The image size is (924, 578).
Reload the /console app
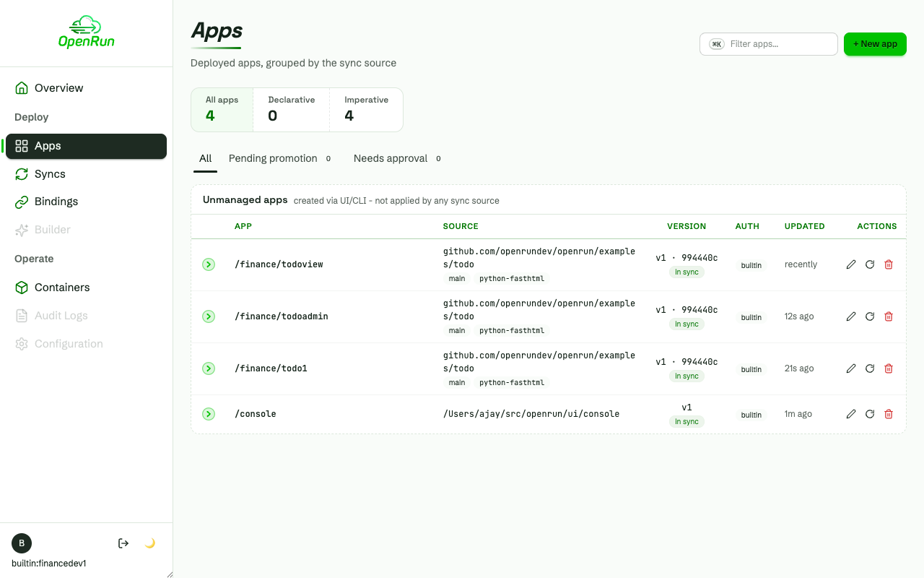pos(870,414)
